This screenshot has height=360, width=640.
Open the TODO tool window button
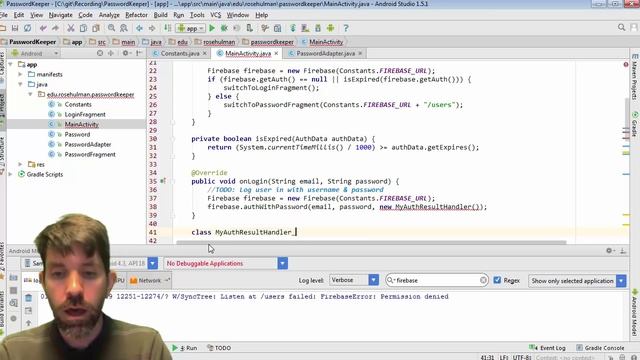point(219,348)
